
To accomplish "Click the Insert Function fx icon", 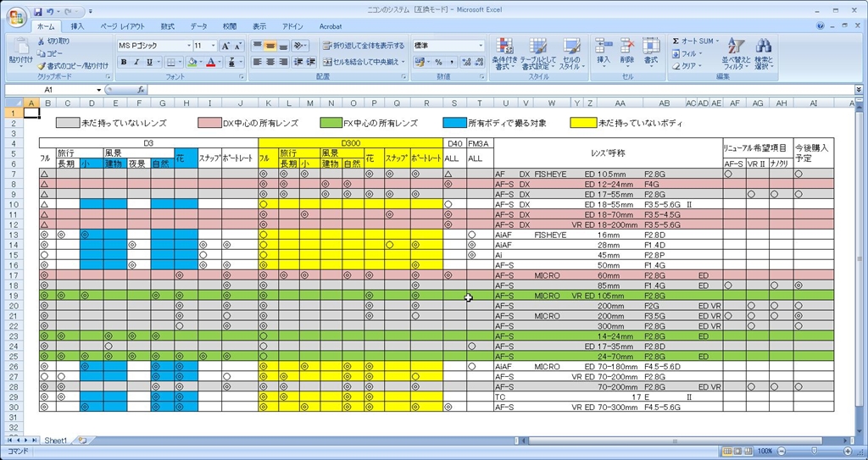I will 140,90.
